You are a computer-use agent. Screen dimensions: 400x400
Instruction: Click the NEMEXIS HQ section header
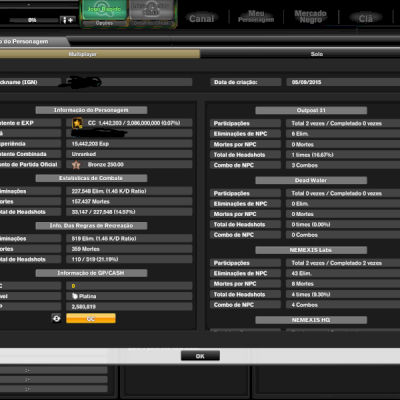pos(311,320)
